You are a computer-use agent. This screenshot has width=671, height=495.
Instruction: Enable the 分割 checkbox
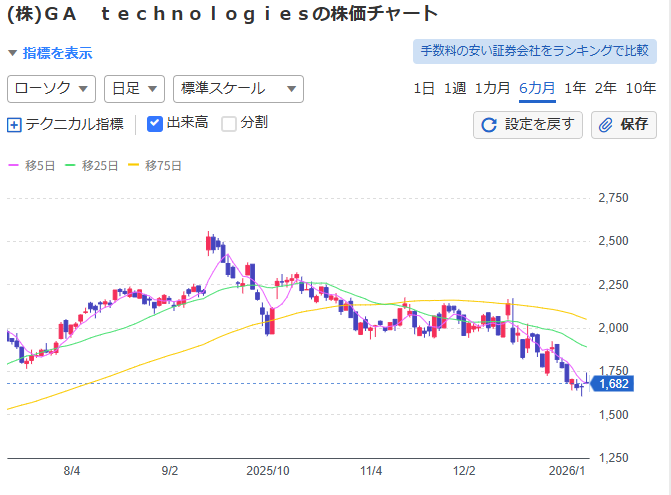pyautogui.click(x=229, y=124)
